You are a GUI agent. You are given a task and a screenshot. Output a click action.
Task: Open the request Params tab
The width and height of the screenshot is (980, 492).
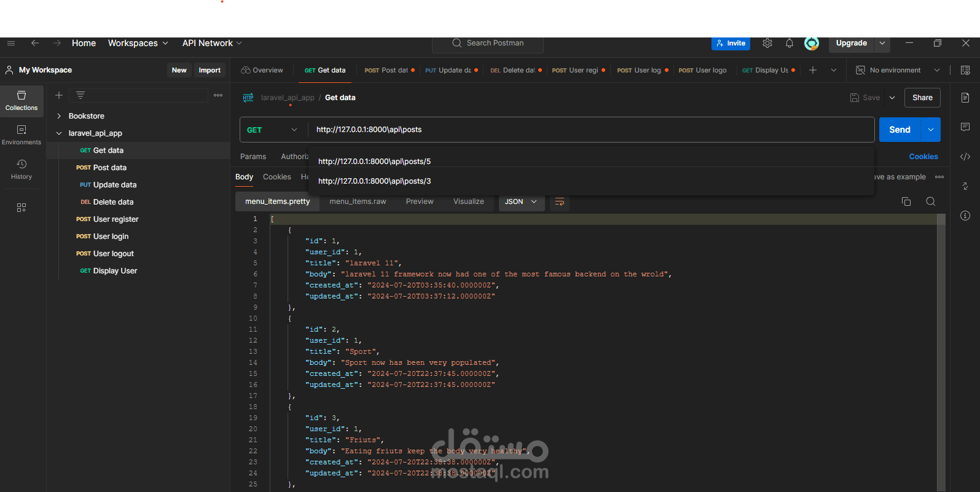click(x=253, y=157)
